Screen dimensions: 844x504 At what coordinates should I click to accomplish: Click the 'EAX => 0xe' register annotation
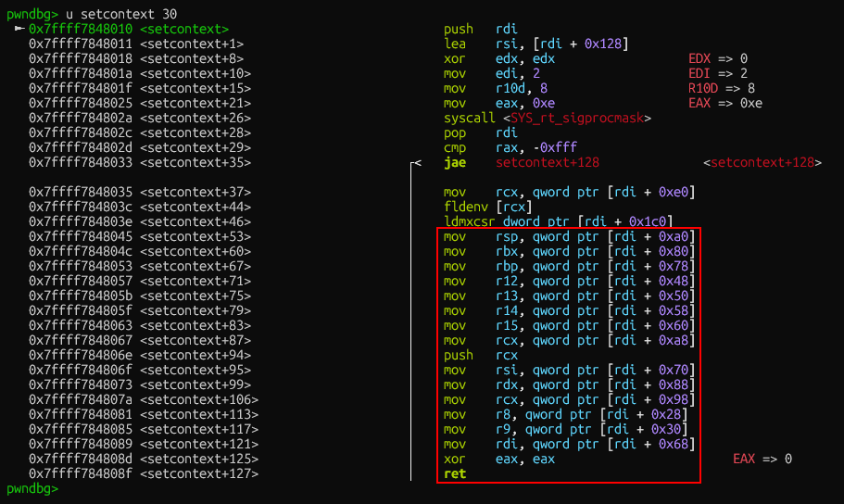(x=725, y=104)
